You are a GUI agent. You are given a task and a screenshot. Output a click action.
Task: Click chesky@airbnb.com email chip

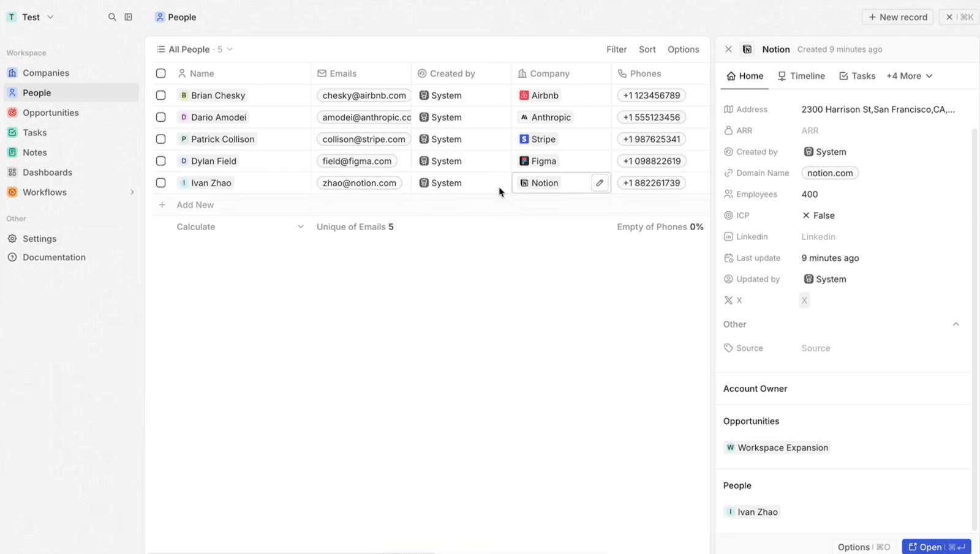[364, 95]
